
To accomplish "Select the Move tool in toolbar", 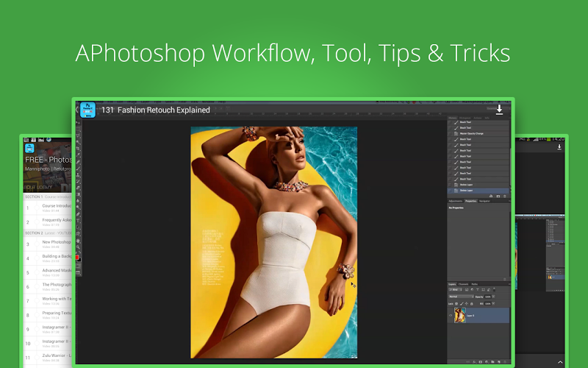I will click(79, 123).
